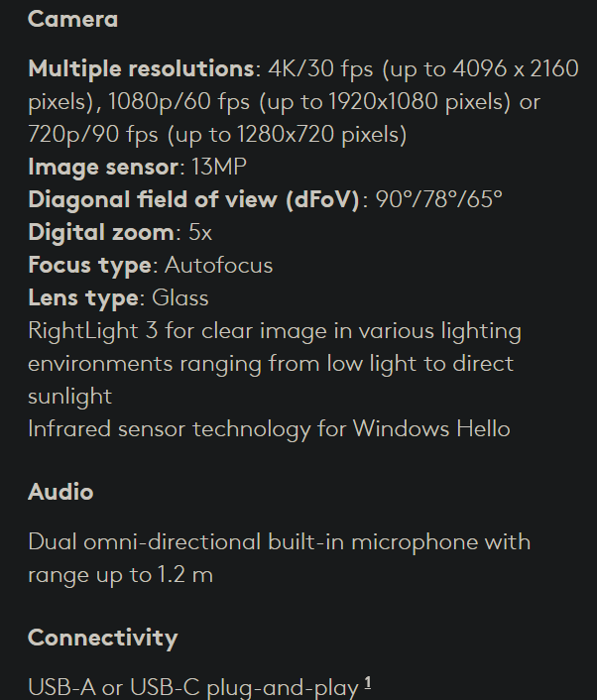Click the Audio section heading
This screenshot has height=700, width=597.
pos(60,492)
